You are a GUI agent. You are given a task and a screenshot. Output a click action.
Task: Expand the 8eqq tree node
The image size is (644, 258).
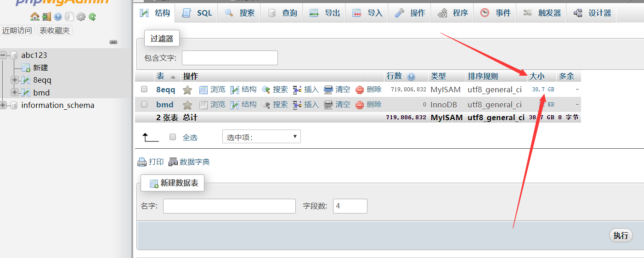coord(15,80)
